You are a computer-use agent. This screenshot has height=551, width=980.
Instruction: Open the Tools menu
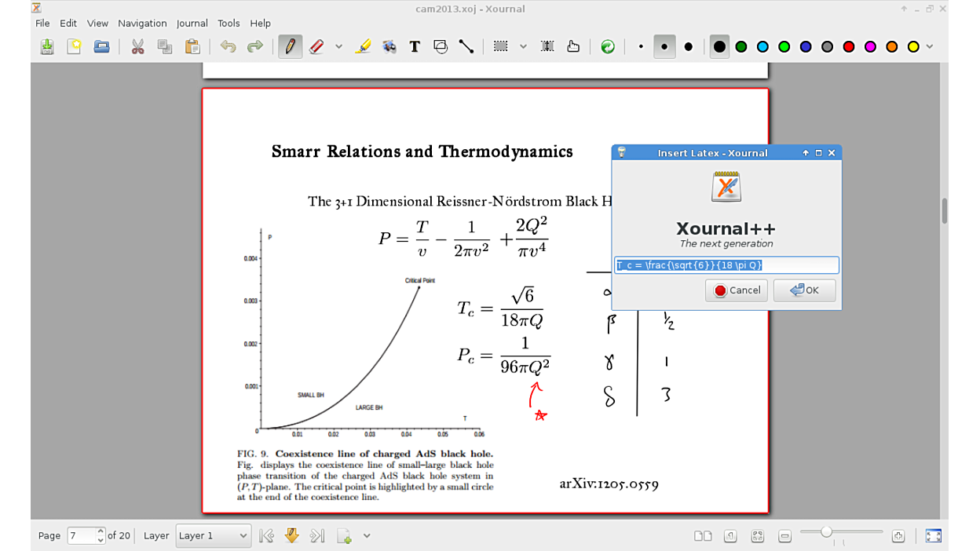coord(229,24)
